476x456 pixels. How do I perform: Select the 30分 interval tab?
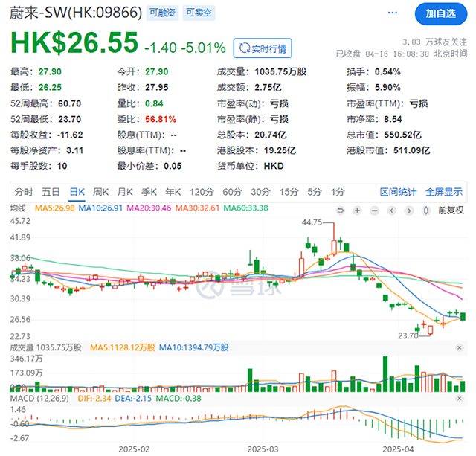260,192
